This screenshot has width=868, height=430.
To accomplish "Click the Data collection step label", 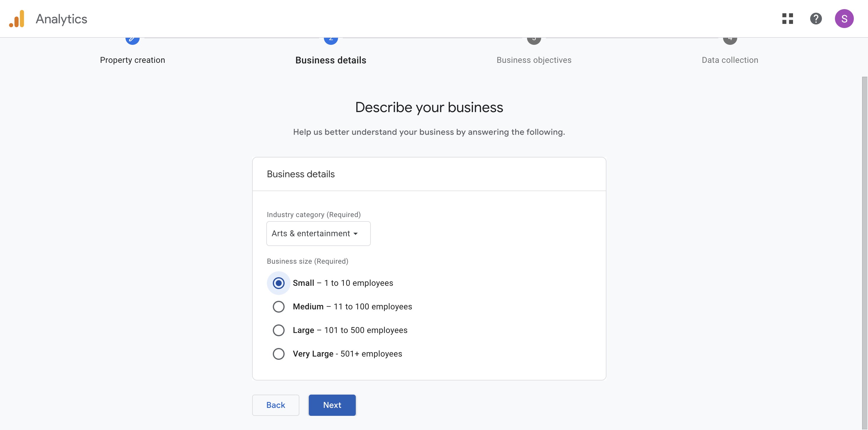I will click(730, 60).
